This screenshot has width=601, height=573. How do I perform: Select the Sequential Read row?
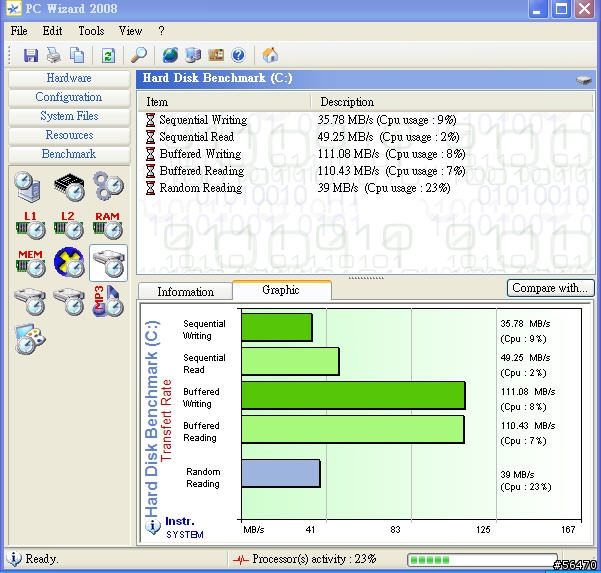click(x=366, y=137)
